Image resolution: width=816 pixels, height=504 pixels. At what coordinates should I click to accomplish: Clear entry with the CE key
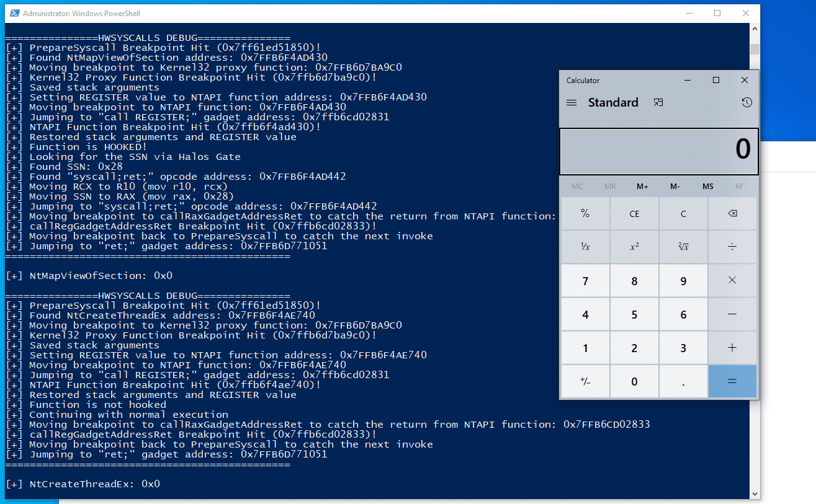click(634, 213)
